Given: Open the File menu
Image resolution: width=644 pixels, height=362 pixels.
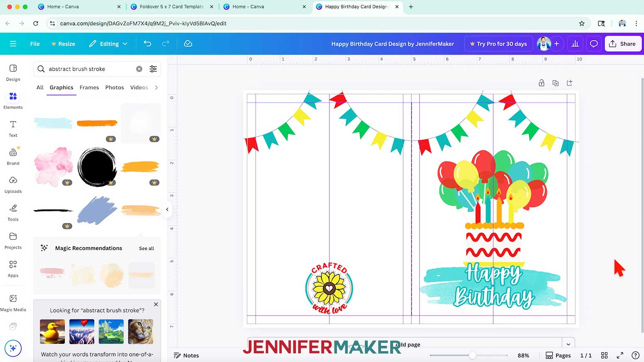Looking at the screenshot, I should (35, 44).
